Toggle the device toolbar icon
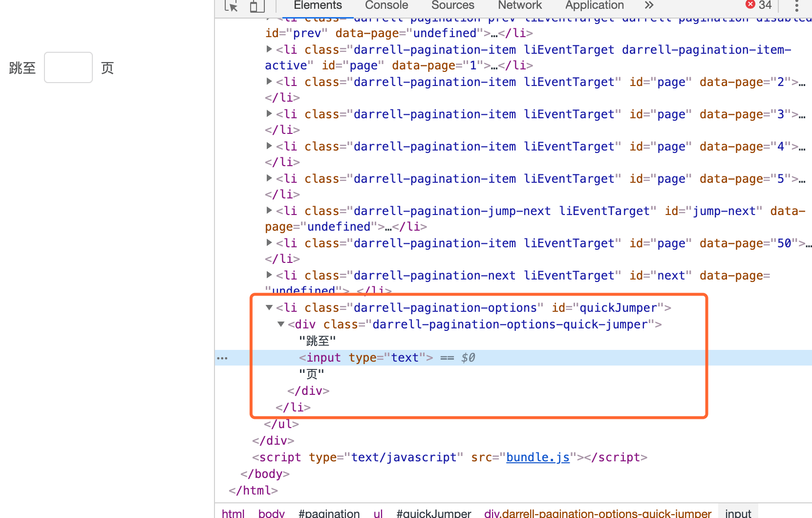Viewport: 812px width, 518px height. click(x=257, y=6)
